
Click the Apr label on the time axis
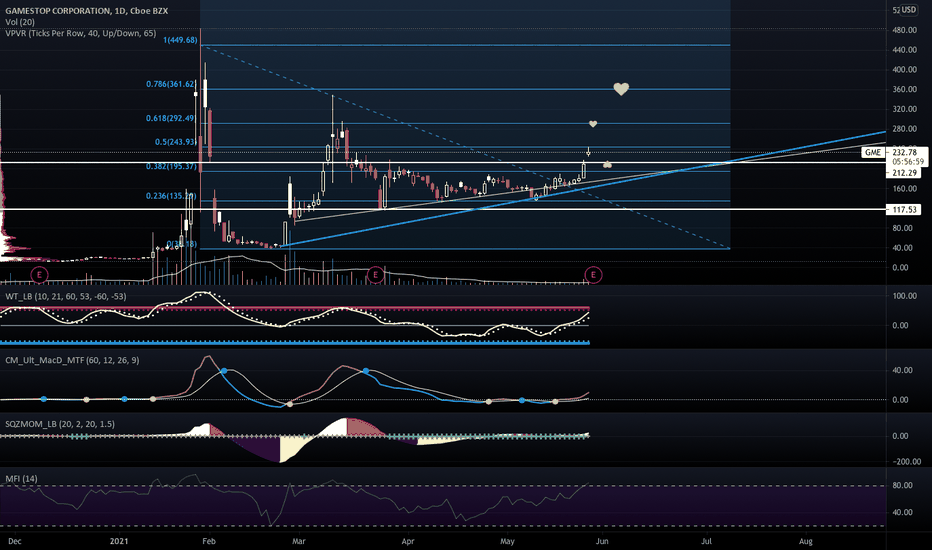pos(408,541)
